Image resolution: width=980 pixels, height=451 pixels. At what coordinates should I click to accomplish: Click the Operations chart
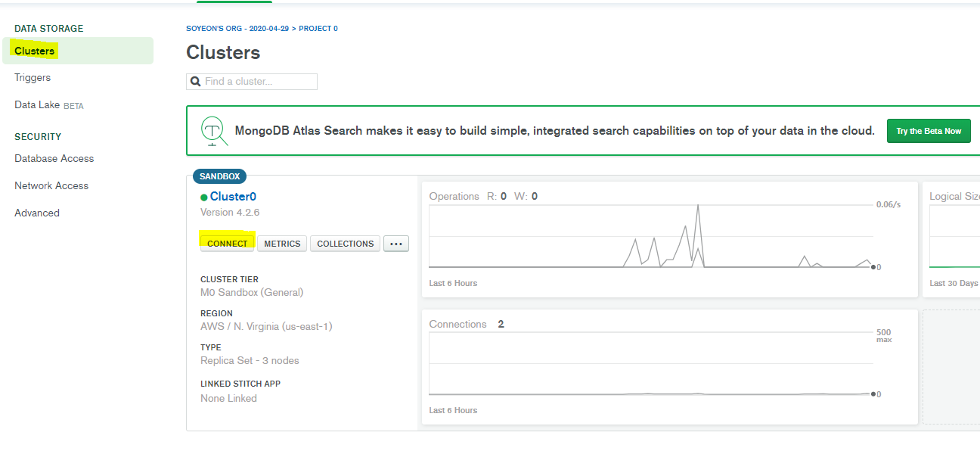(x=651, y=236)
